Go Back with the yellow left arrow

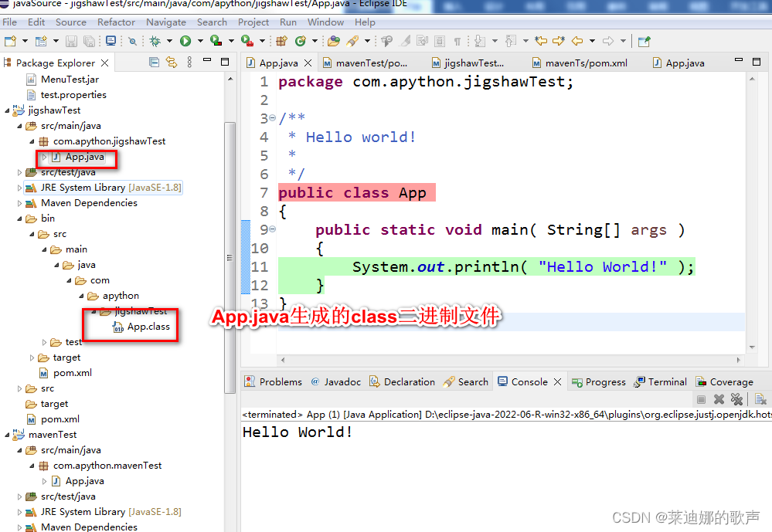(x=577, y=41)
